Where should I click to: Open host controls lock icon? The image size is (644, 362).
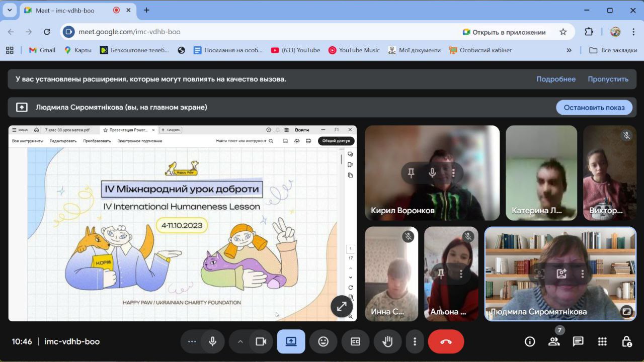[627, 342]
